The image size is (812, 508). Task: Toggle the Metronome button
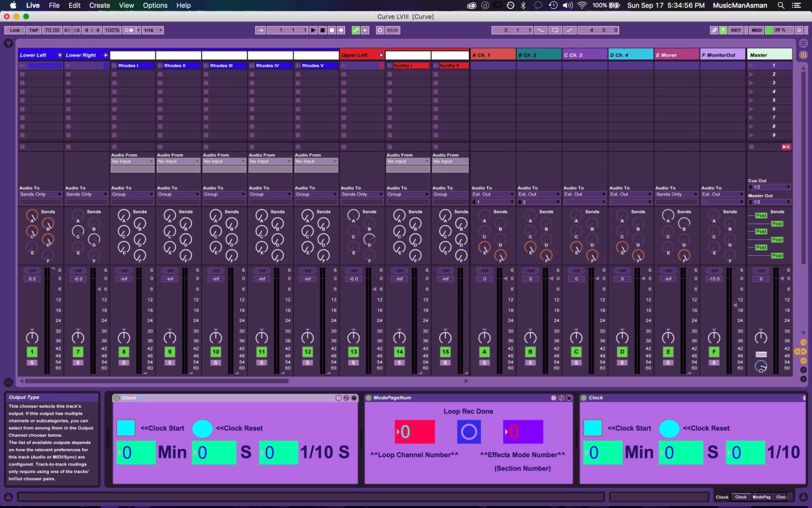[x=129, y=30]
